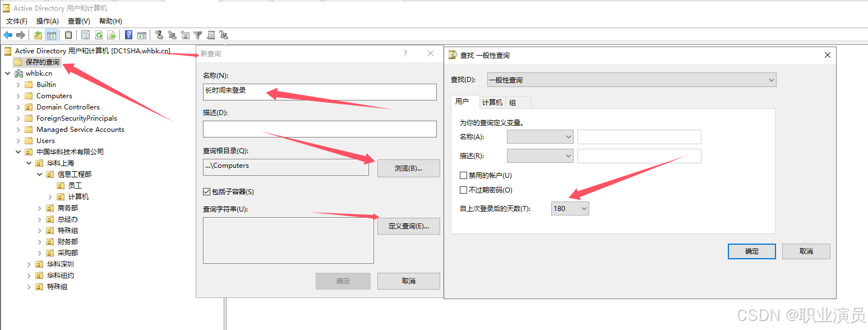Select ForeignSecurityPrincipals in tree
Image resolution: width=868 pixels, height=330 pixels.
tap(77, 118)
